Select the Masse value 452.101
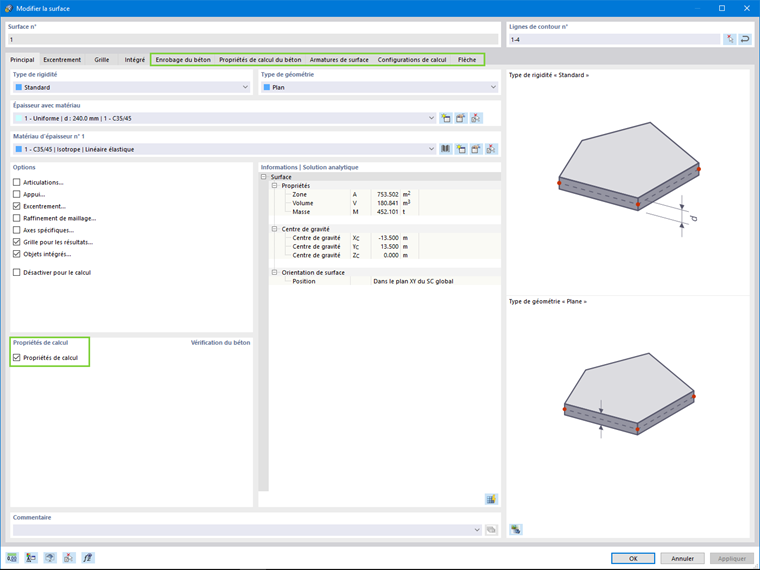Screen dimensions: 760x570 (388, 212)
